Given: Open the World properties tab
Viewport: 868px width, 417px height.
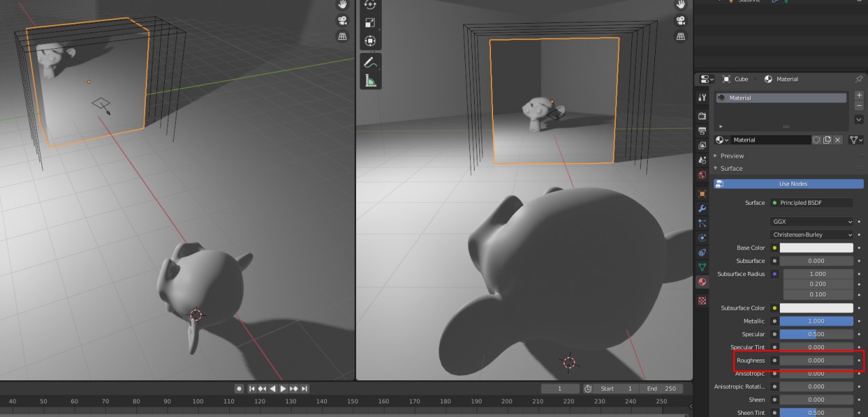Looking at the screenshot, I should point(702,175).
